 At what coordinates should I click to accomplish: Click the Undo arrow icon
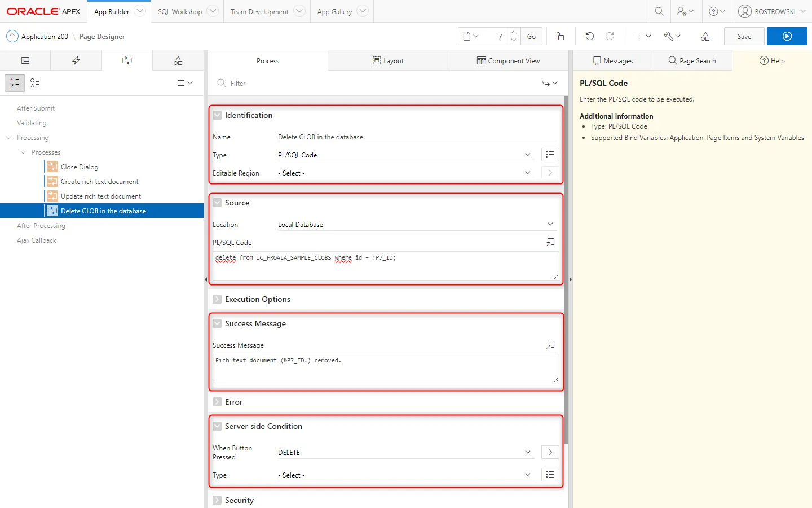pos(589,36)
